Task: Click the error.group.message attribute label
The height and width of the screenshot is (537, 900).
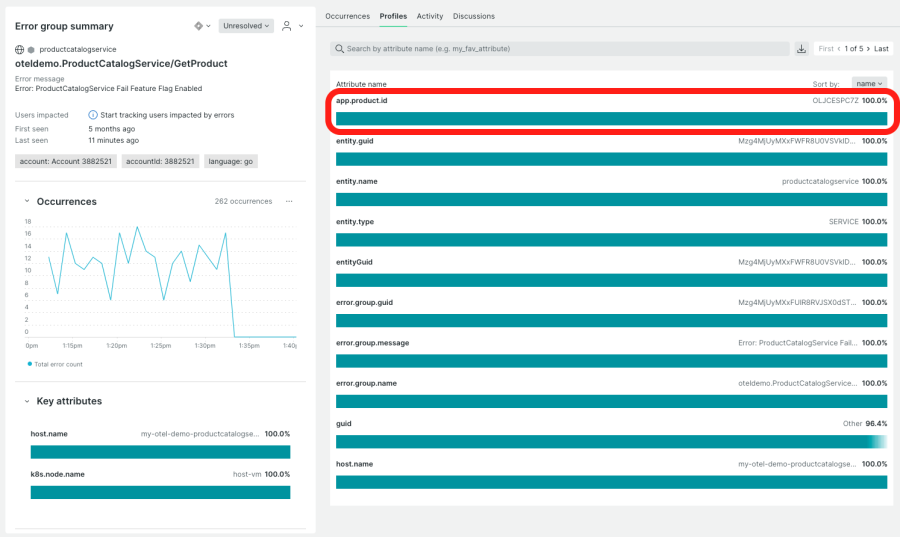Action: (373, 343)
